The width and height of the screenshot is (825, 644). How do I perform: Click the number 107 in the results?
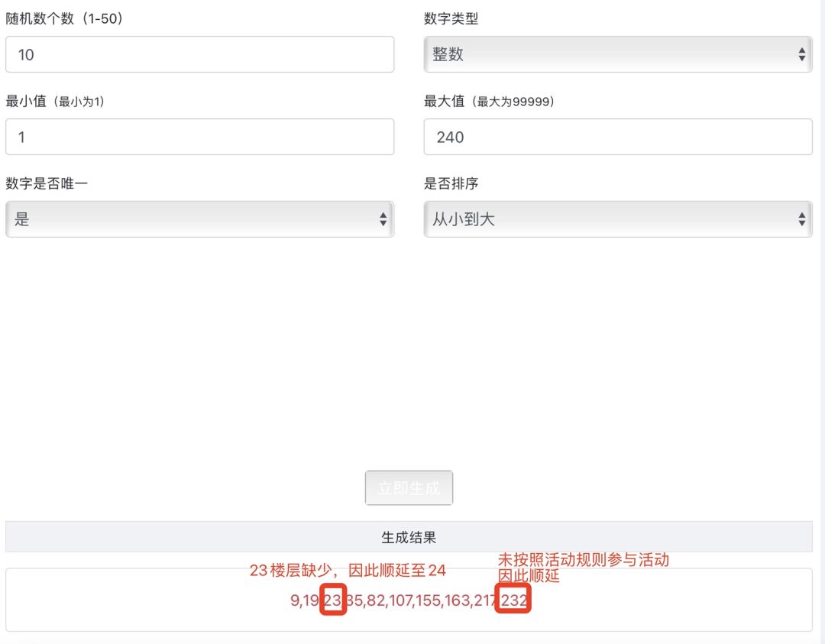(x=401, y=601)
